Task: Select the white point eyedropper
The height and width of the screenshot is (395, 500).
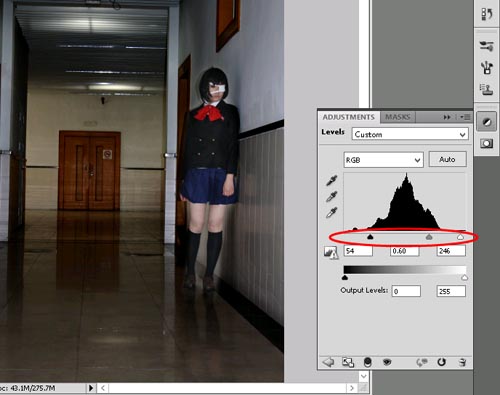Action: pyautogui.click(x=332, y=212)
